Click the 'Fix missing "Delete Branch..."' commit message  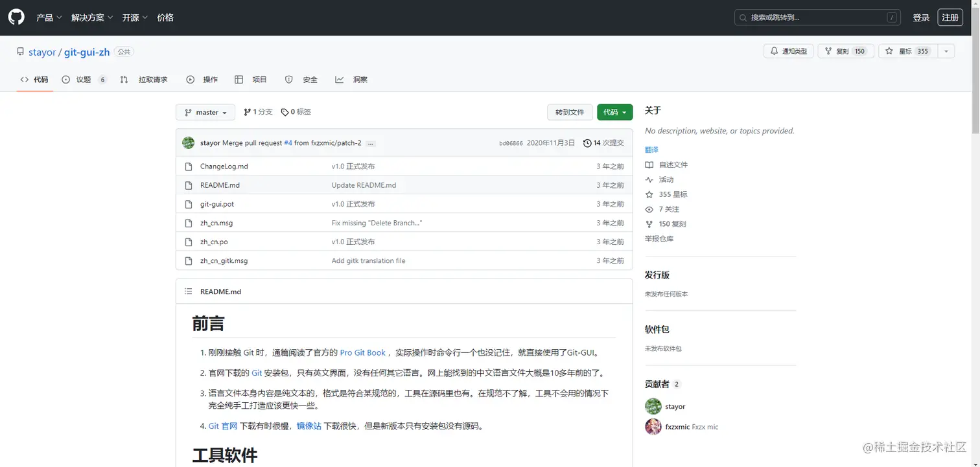(x=377, y=223)
